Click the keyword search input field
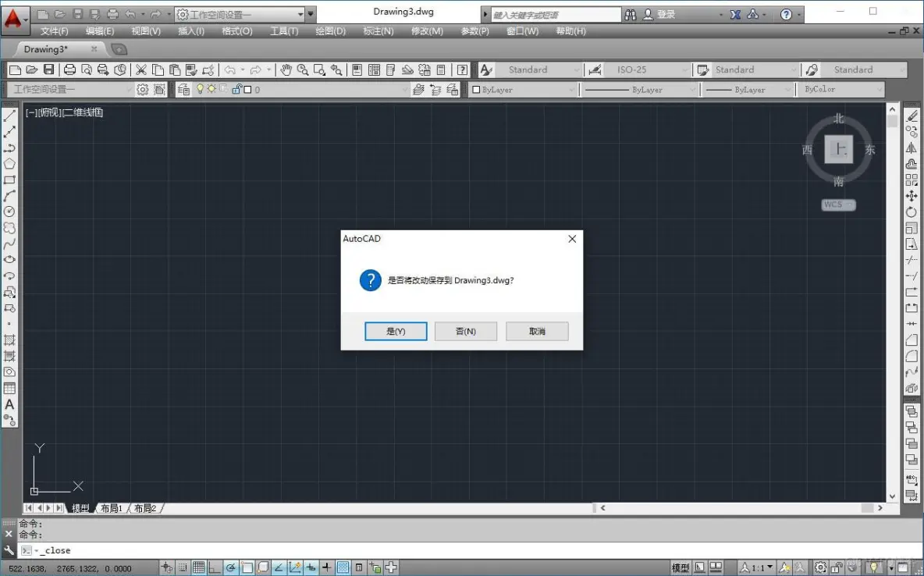924x576 pixels. click(x=556, y=15)
